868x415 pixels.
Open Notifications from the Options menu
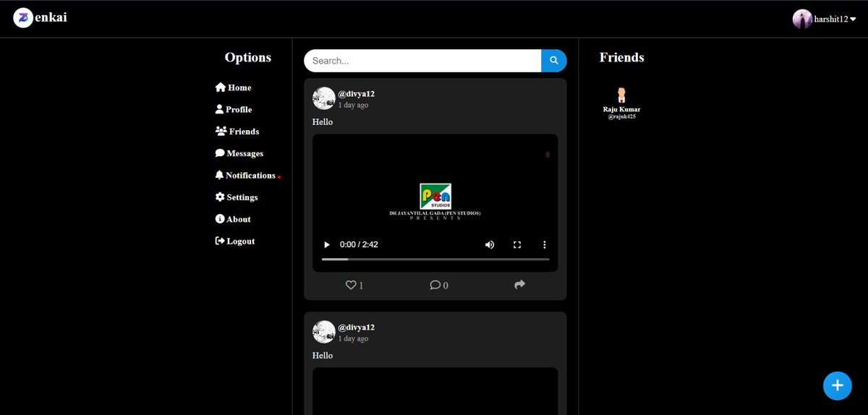245,175
